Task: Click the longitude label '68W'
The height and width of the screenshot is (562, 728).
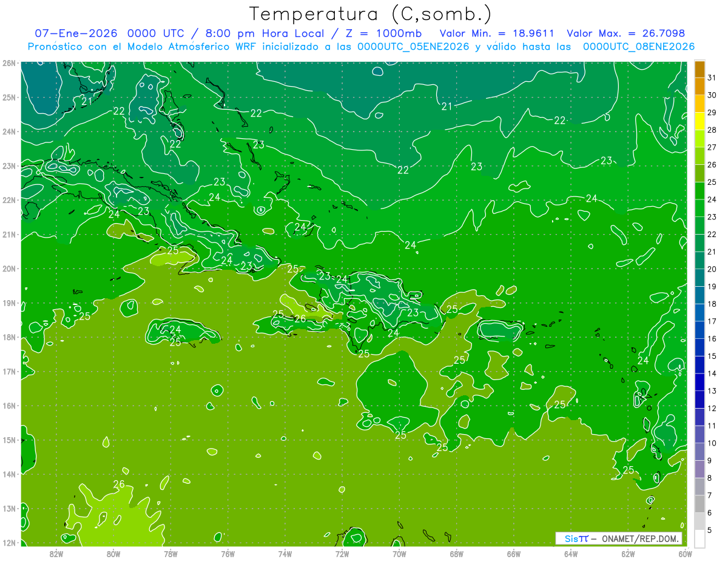Action: tap(457, 554)
